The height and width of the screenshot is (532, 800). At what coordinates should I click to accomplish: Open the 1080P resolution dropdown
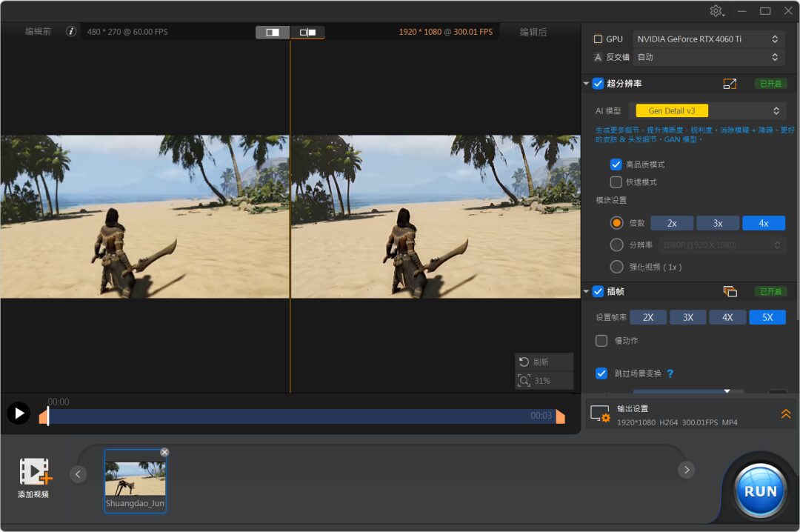pos(721,245)
